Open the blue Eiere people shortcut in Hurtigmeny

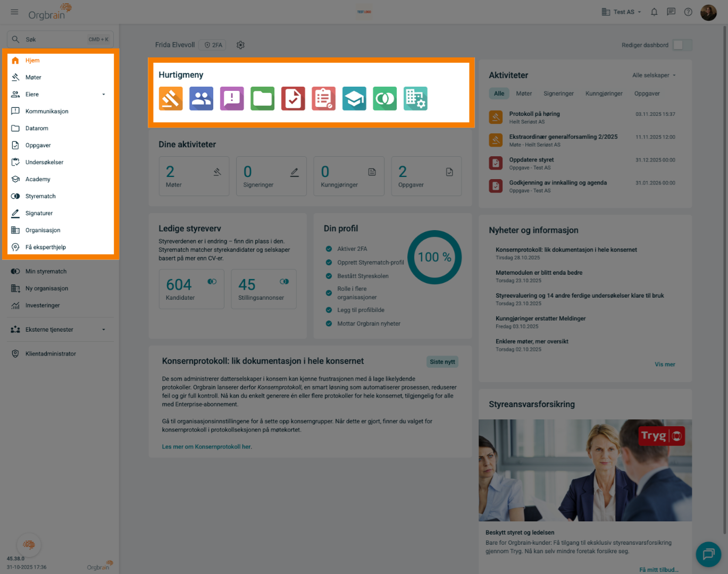click(x=201, y=98)
